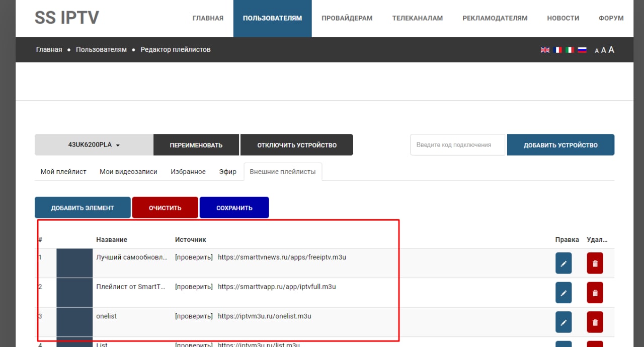Click the ДОБАВИТЬ ЭЛЕМЕНТ button
644x347 pixels.
tap(83, 208)
